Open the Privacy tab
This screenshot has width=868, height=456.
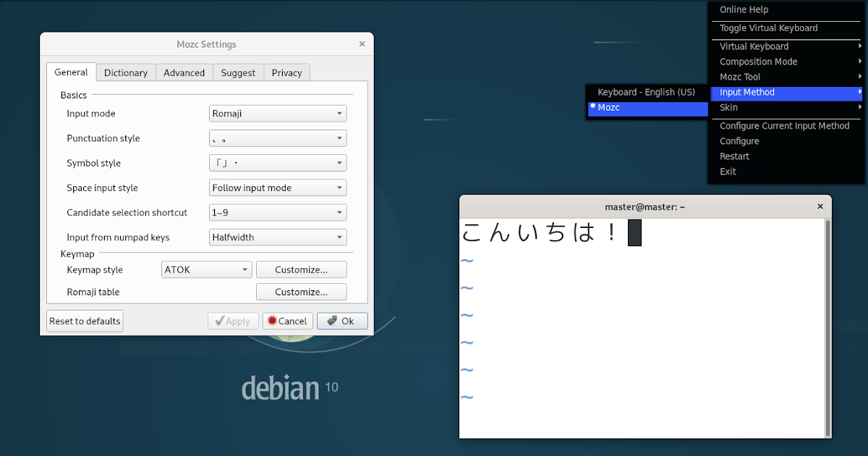click(286, 72)
